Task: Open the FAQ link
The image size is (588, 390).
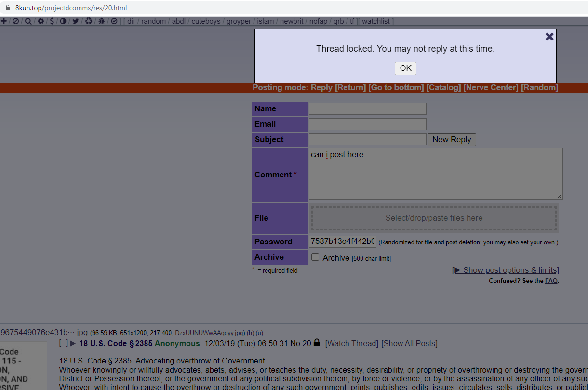Action: (x=551, y=281)
